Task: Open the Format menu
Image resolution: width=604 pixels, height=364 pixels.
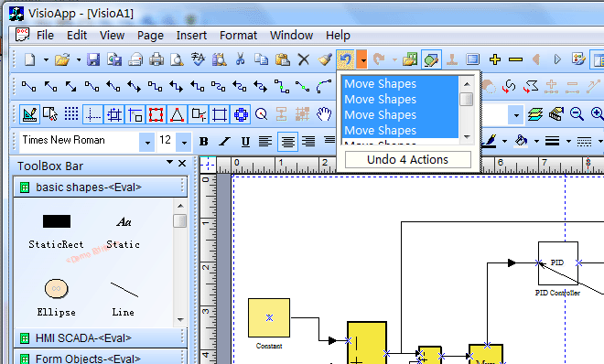Action: [x=238, y=36]
